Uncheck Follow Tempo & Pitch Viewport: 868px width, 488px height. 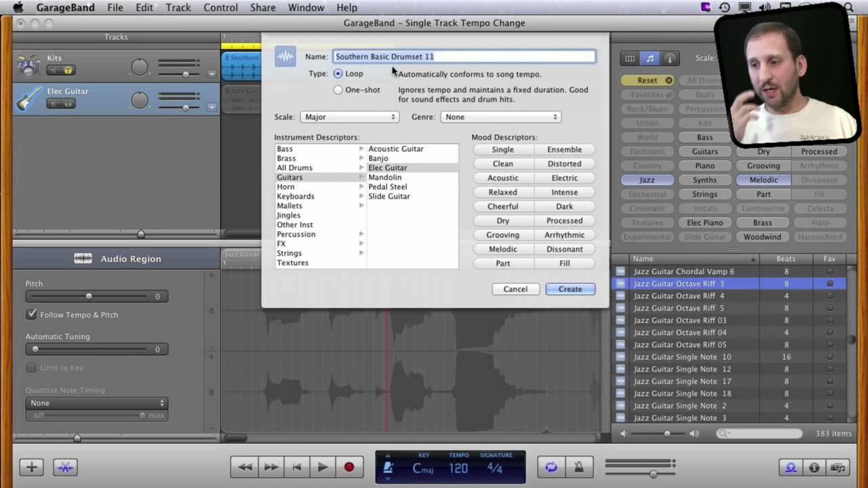coord(31,314)
